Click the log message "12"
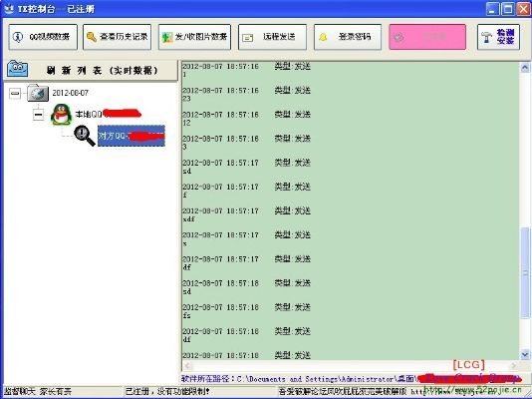This screenshot has height=399, width=532. 186,123
